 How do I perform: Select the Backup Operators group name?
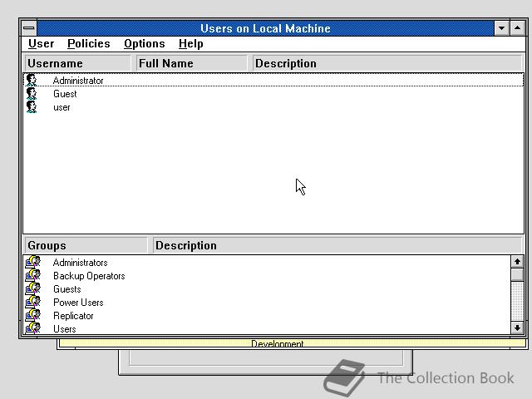coord(89,276)
